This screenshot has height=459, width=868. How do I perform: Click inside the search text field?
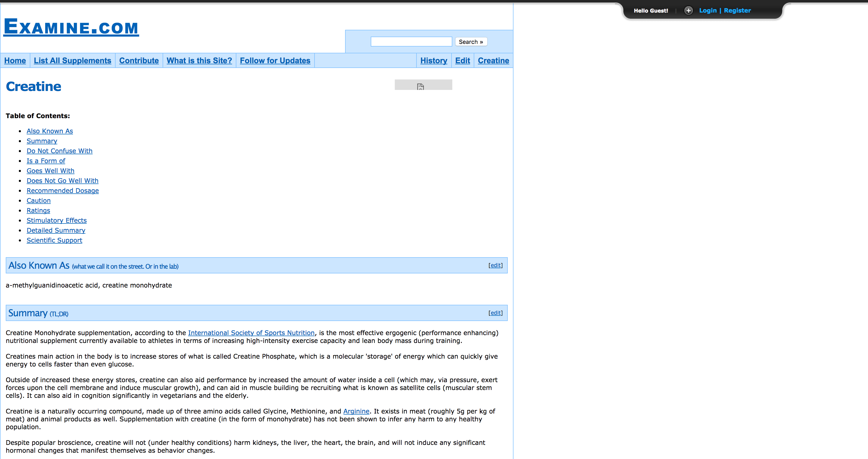point(411,42)
